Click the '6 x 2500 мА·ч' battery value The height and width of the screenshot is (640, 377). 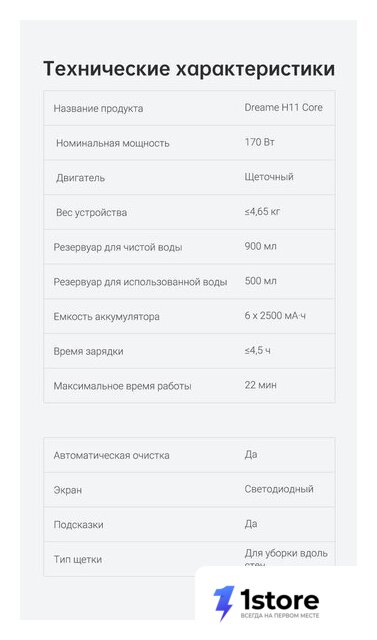coord(275,316)
